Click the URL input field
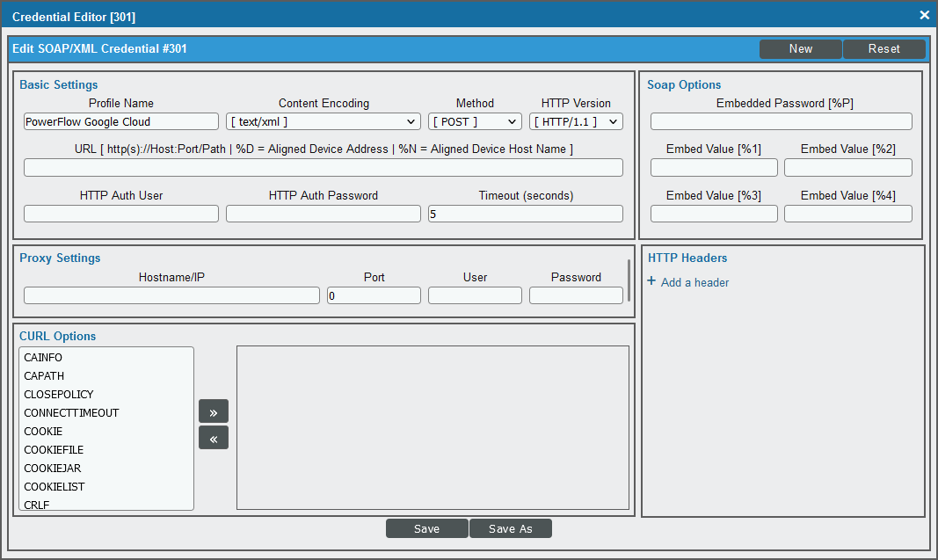Image resolution: width=938 pixels, height=560 pixels. 323,168
